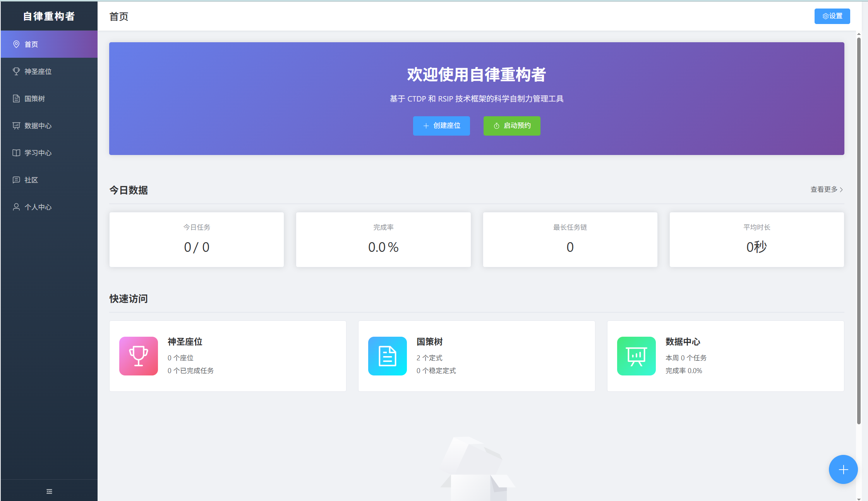Click the blue document icon for 国策树
The image size is (868, 501).
point(387,356)
